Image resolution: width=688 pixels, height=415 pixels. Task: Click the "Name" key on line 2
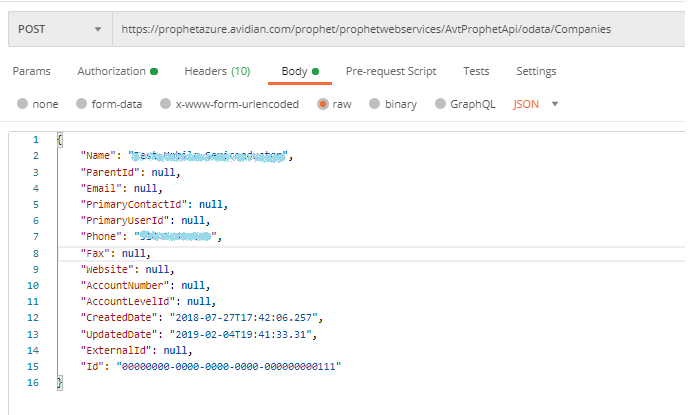click(x=98, y=156)
